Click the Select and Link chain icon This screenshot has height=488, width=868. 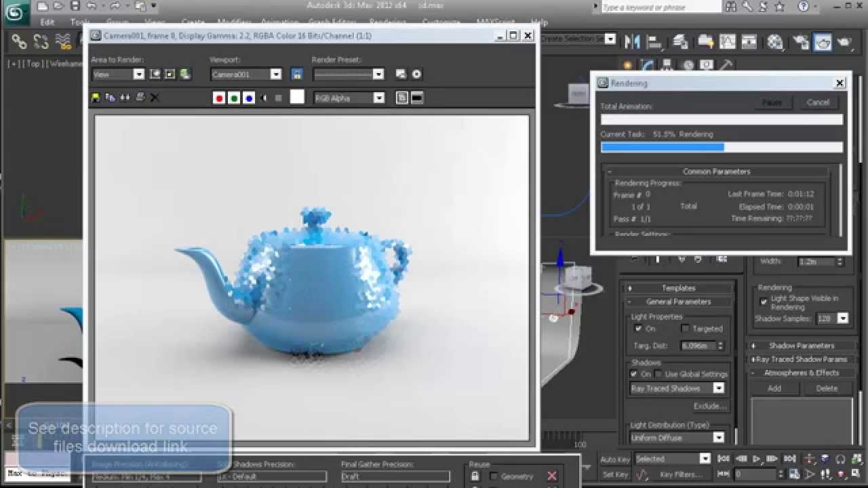pyautogui.click(x=19, y=42)
